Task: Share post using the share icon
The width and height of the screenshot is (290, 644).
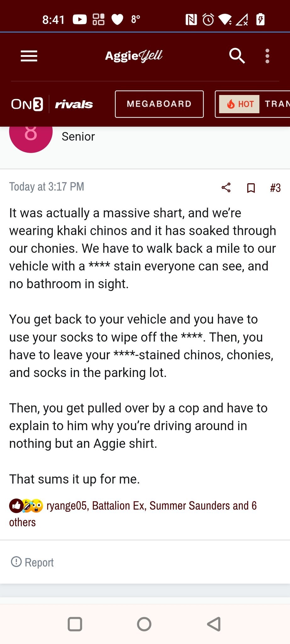Action: [x=226, y=187]
